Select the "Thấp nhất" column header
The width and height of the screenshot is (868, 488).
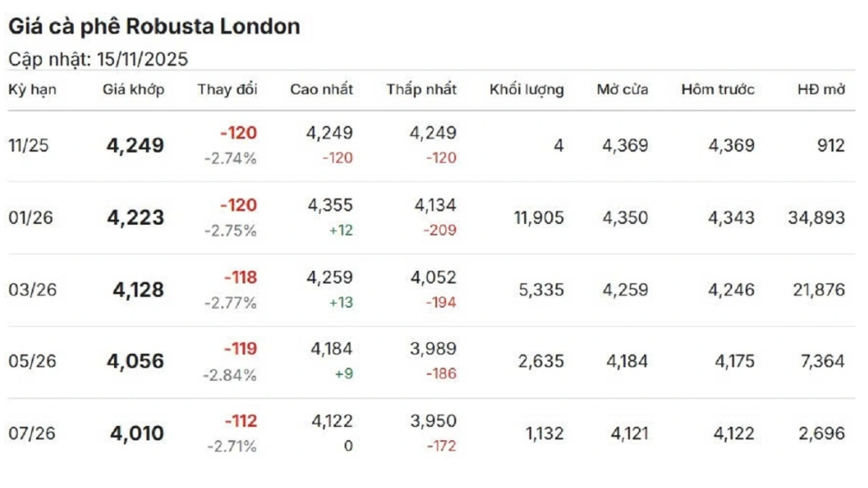click(422, 90)
